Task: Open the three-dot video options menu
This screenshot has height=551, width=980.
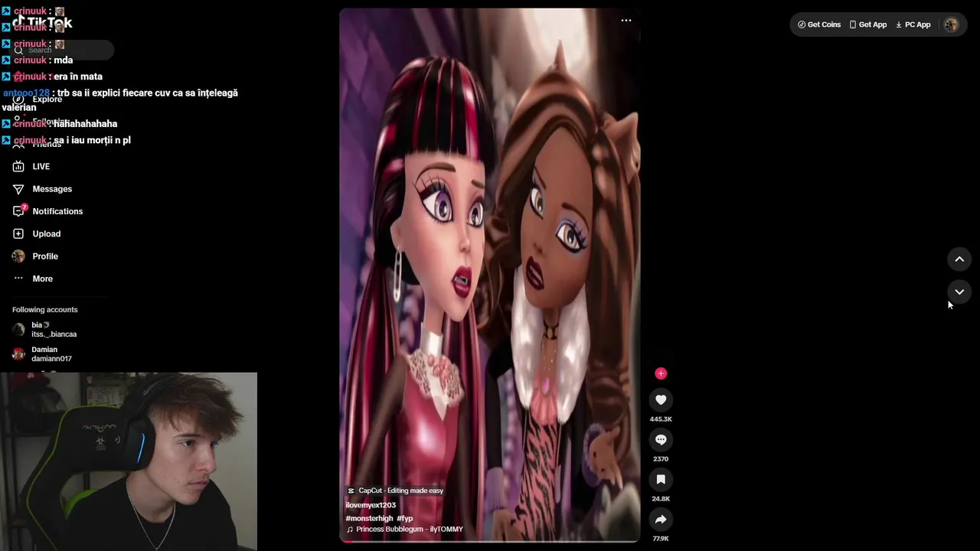Action: [x=626, y=21]
